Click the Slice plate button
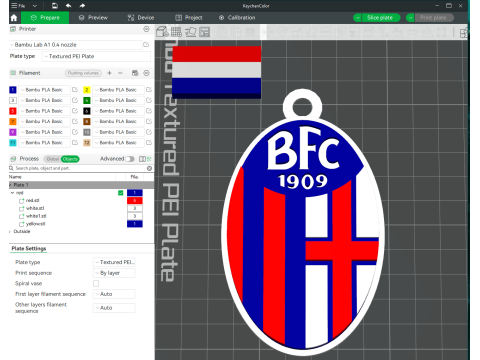 [x=380, y=18]
